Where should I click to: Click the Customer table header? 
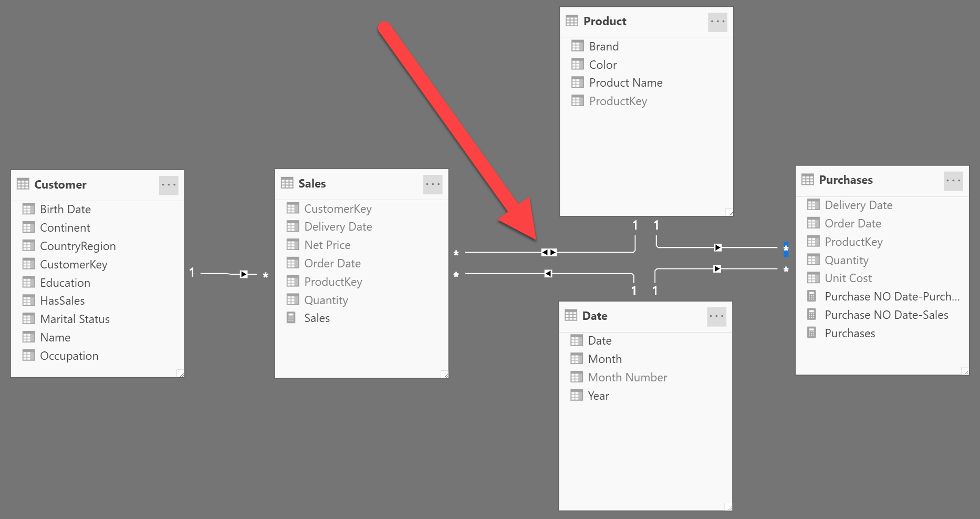pyautogui.click(x=98, y=185)
